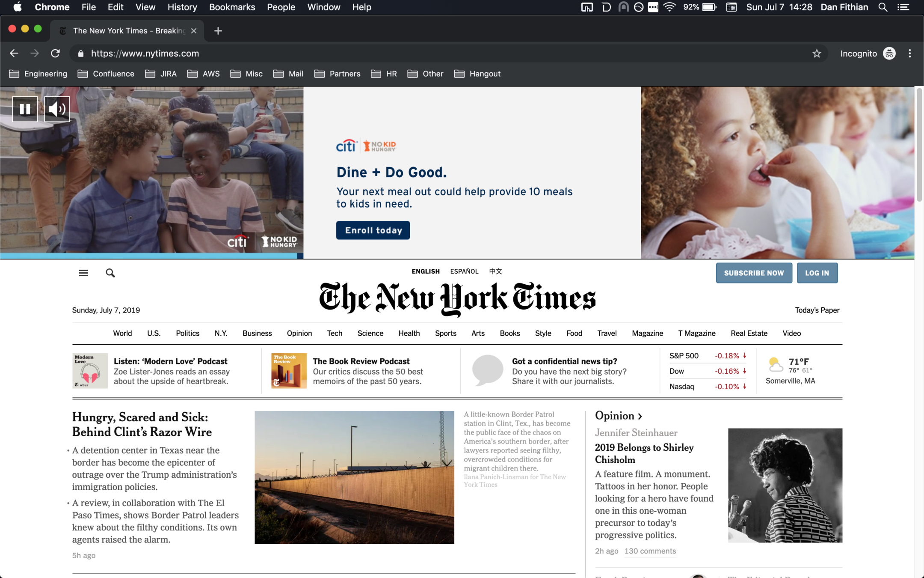The image size is (924, 578).
Task: Click Subscribe Now button
Action: coord(753,273)
